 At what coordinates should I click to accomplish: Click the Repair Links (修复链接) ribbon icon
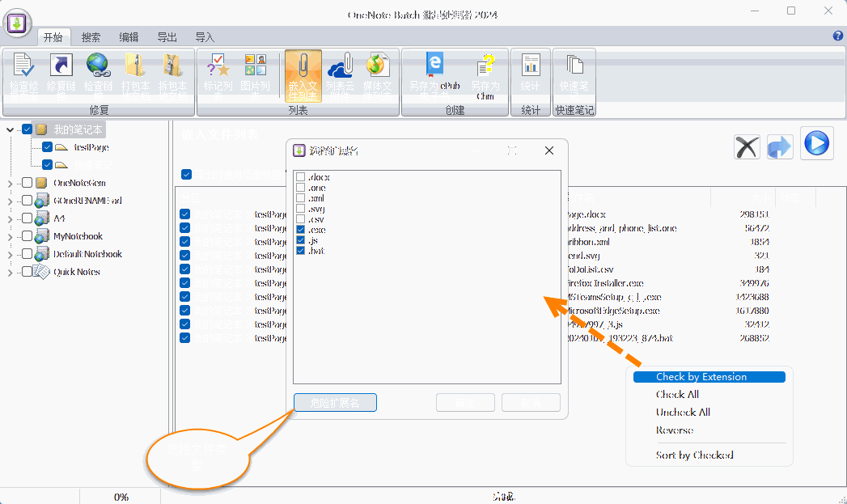(61, 76)
